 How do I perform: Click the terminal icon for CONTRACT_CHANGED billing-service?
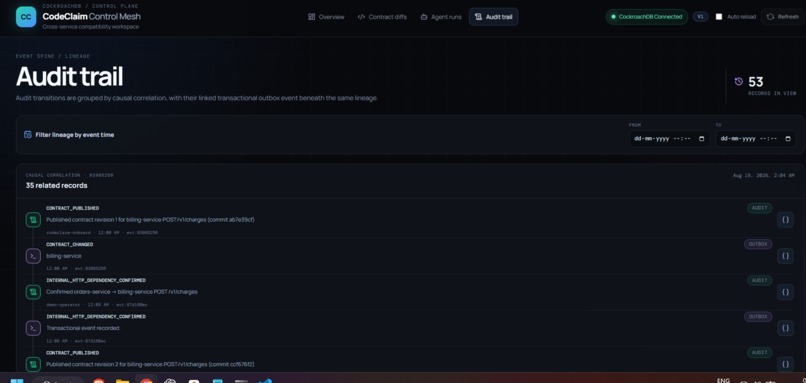[x=33, y=256]
